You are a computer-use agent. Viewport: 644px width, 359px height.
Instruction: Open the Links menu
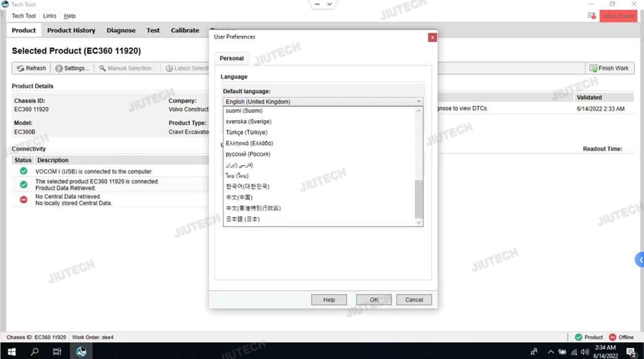(50, 16)
